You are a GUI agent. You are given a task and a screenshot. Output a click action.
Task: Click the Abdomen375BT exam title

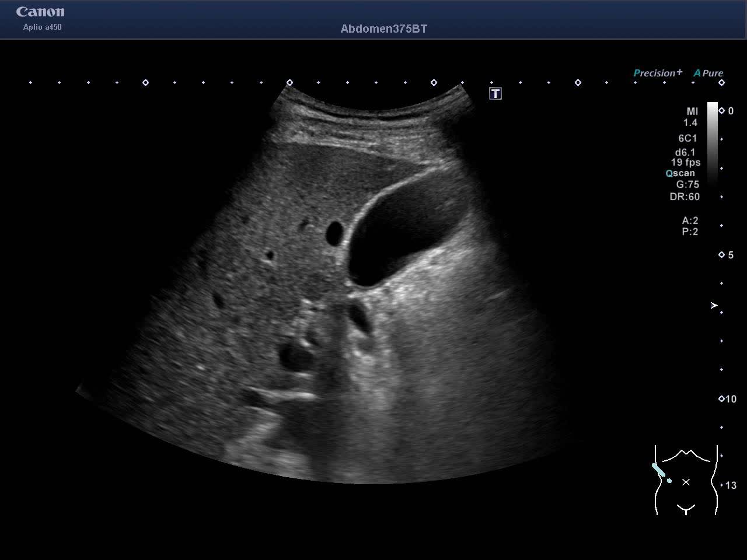coord(383,29)
